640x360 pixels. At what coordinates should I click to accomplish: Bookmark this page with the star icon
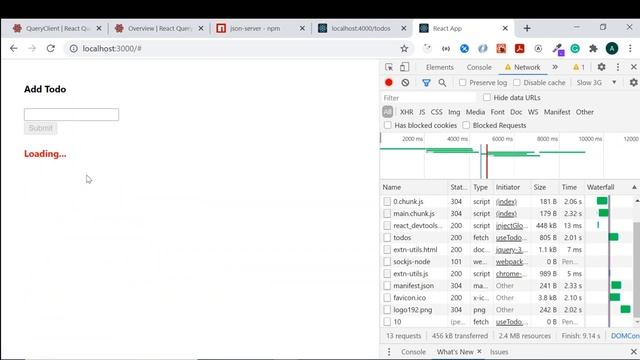pos(404,49)
